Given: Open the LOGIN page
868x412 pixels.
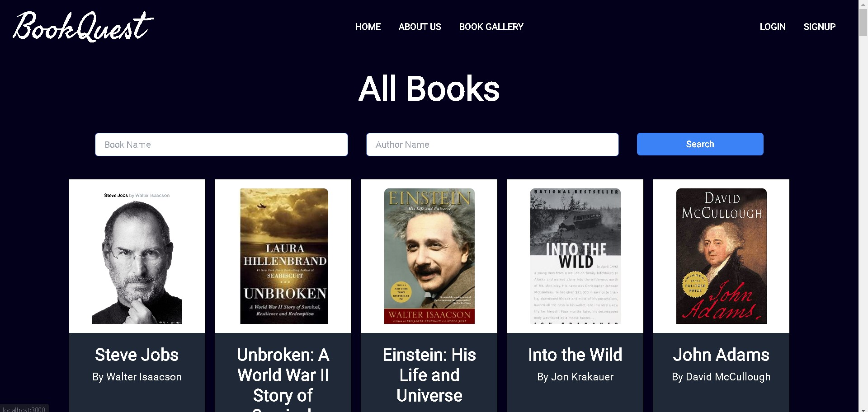Looking at the screenshot, I should [772, 27].
